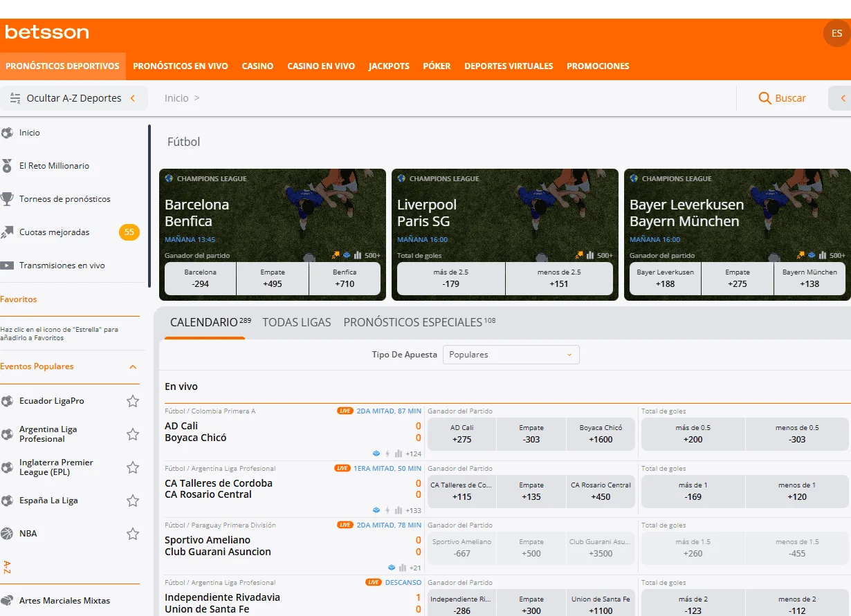The width and height of the screenshot is (851, 616).
Task: Click the Torneos de pronósticos trophy icon
Action: [x=7, y=199]
